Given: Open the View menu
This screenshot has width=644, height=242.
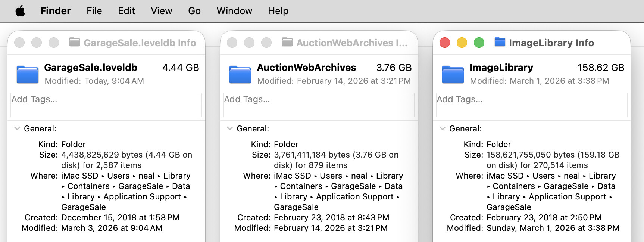Looking at the screenshot, I should 161,11.
